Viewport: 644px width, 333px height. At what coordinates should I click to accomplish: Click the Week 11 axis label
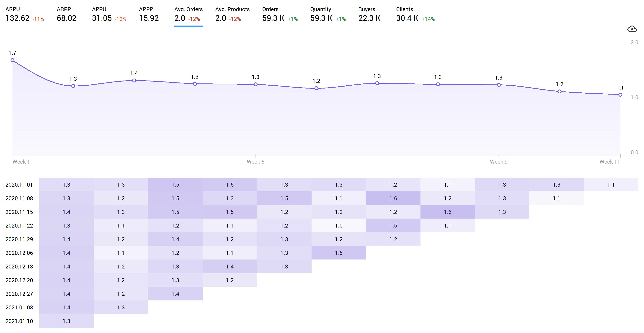pos(610,162)
